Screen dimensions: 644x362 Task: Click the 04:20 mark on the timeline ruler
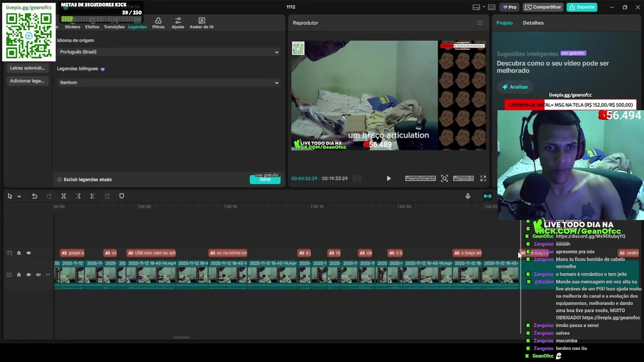405,207
